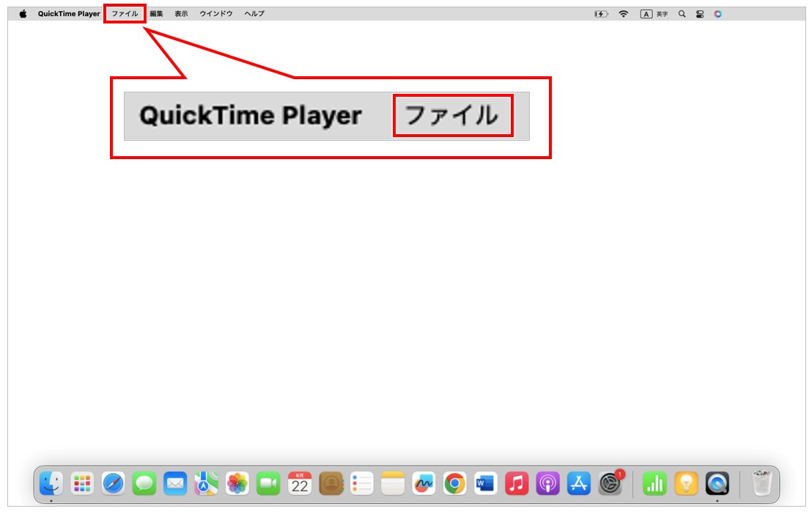
Task: Open Microsoft Word from the Dock
Action: click(x=486, y=483)
